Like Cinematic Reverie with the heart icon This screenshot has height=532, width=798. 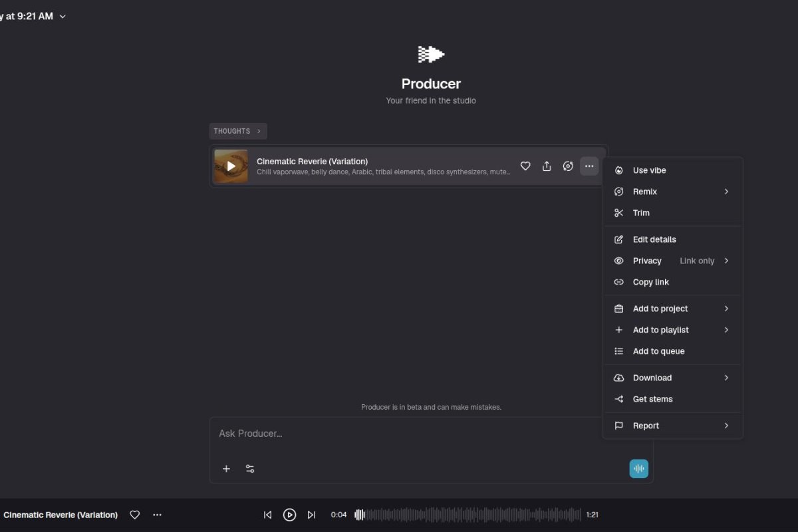point(525,166)
